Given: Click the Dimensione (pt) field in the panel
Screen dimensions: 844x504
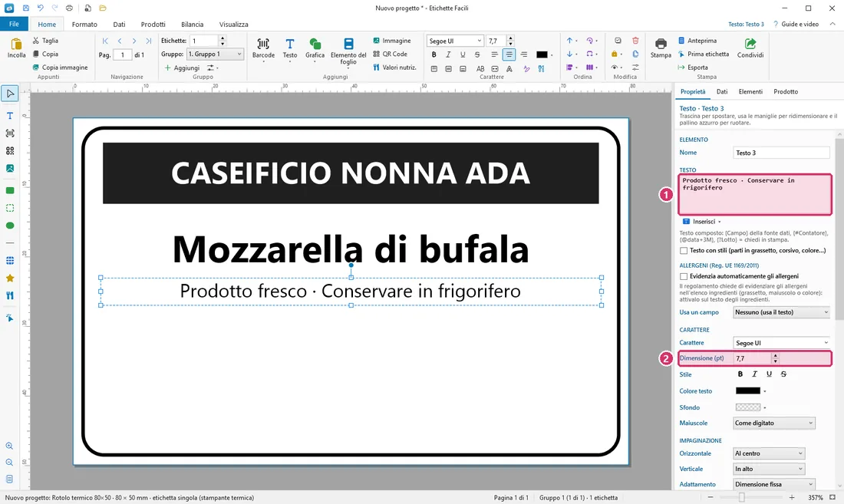Looking at the screenshot, I should [x=756, y=358].
